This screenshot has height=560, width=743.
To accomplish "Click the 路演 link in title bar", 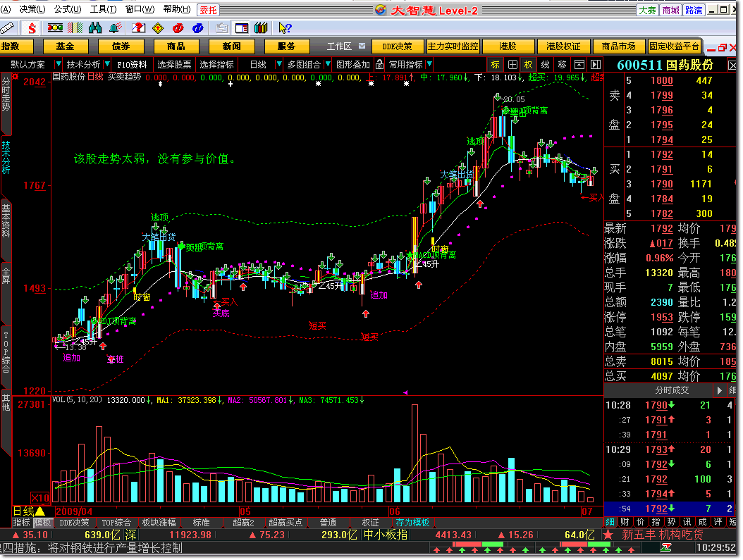I will click(694, 10).
